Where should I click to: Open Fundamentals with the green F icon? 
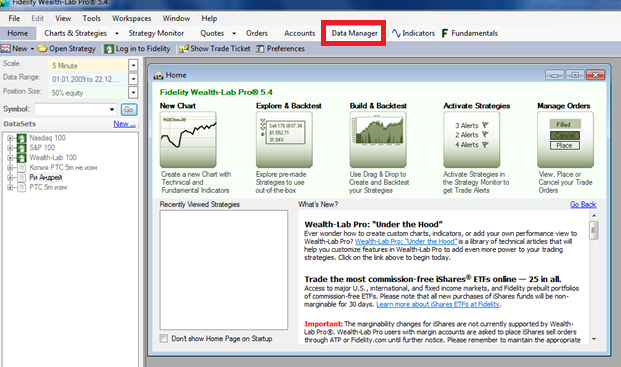tap(445, 33)
